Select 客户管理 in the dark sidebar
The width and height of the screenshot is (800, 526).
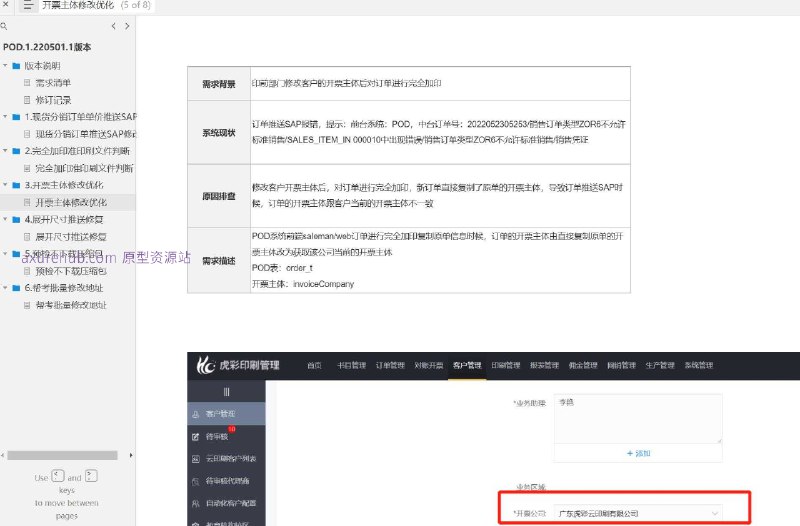point(227,414)
